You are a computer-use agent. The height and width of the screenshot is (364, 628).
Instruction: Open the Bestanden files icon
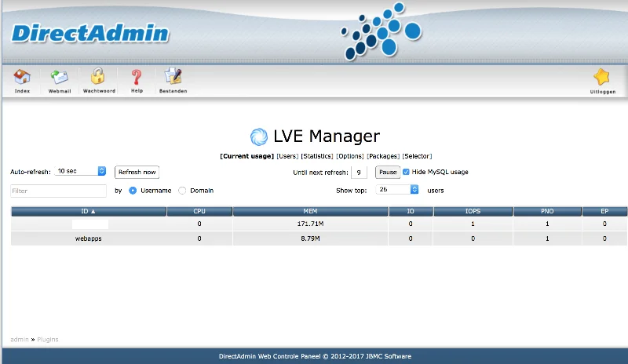coord(173,76)
